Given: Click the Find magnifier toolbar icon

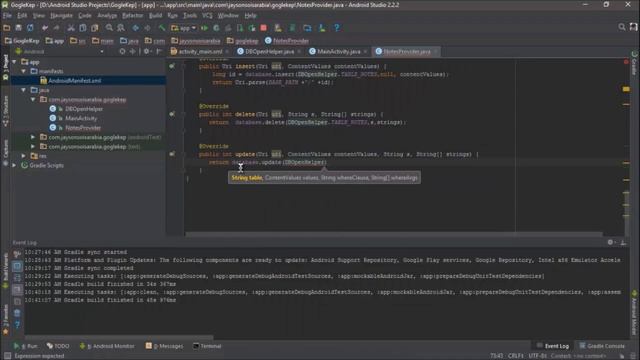Looking at the screenshot, I should click(109, 28).
